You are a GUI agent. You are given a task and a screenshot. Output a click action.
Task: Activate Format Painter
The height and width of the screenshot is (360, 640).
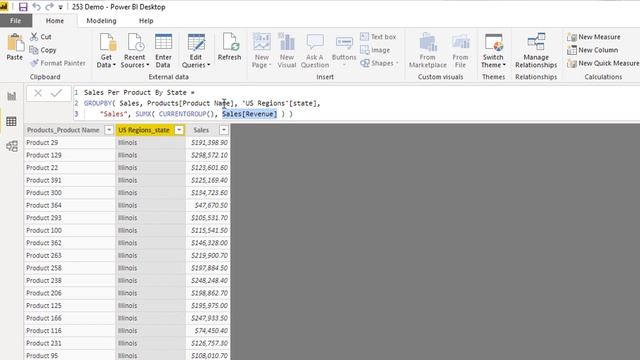point(58,63)
